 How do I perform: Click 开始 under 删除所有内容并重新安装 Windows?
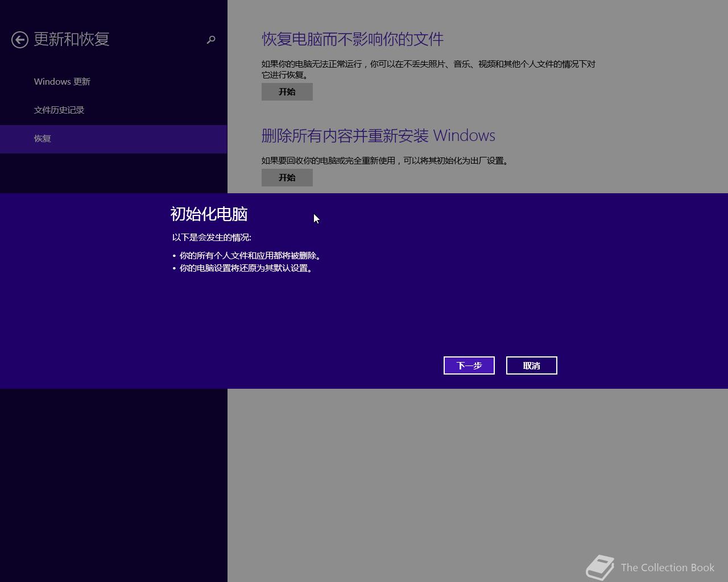[287, 177]
